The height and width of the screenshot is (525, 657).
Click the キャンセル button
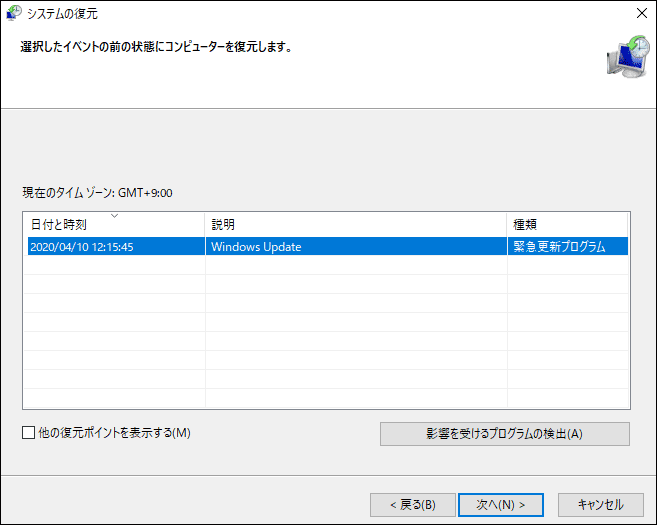pos(600,505)
